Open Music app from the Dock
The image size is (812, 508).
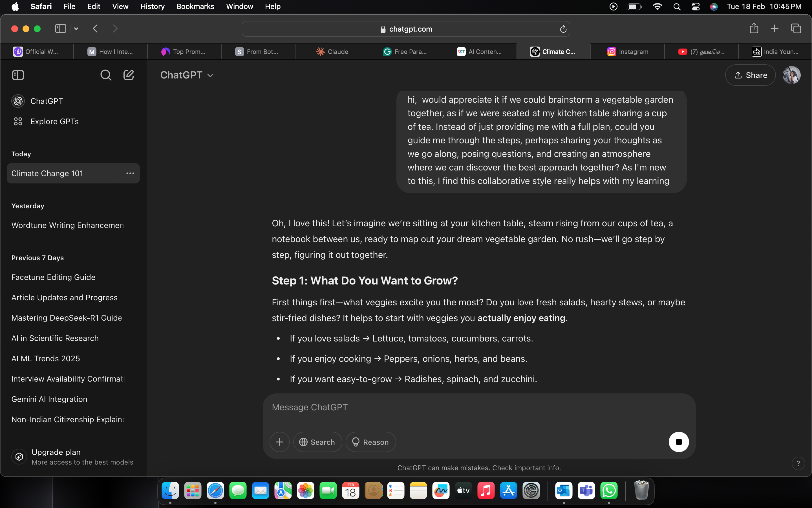(486, 491)
